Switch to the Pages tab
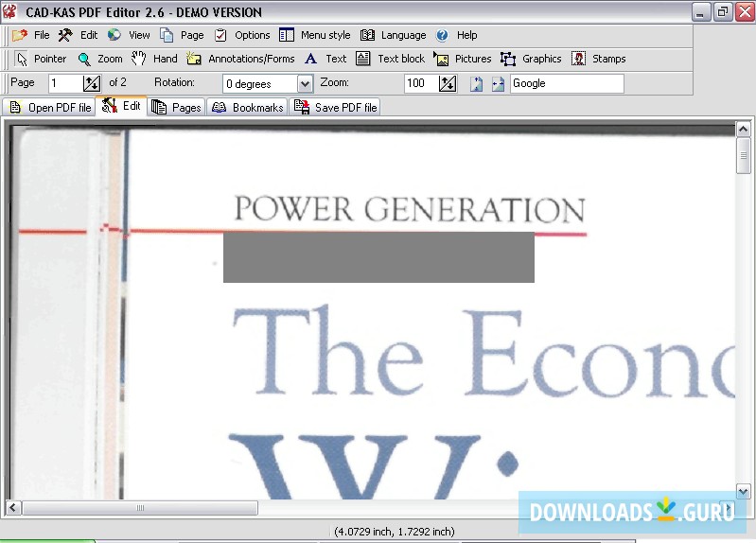 point(176,107)
